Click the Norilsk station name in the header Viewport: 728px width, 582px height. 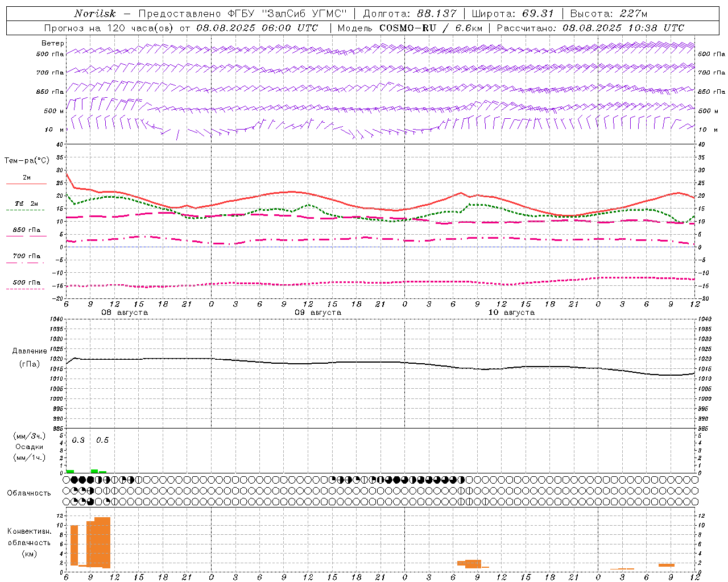coord(95,14)
